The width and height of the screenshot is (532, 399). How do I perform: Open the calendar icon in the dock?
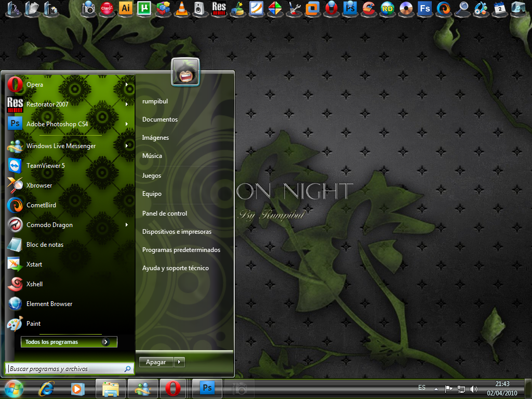tap(499, 9)
